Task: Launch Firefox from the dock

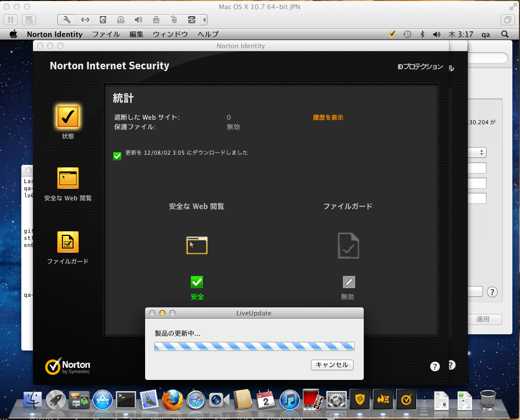Action: pos(172,400)
